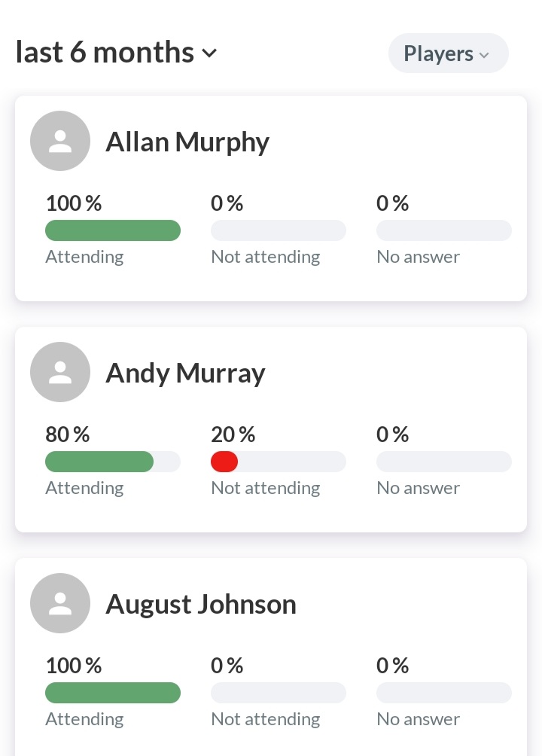Click Andy Murray's 20 % label

click(x=233, y=434)
